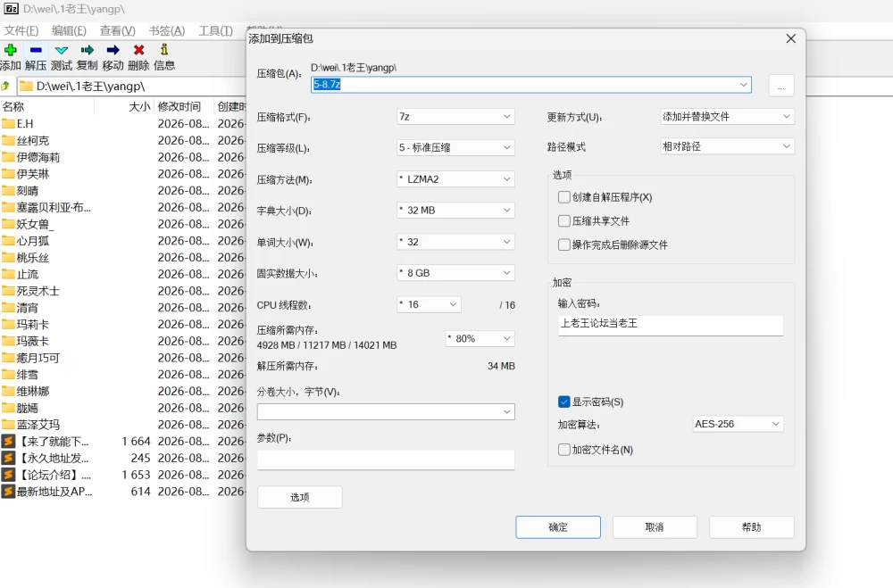Open the 单词大小 32 dropdown

click(x=455, y=241)
